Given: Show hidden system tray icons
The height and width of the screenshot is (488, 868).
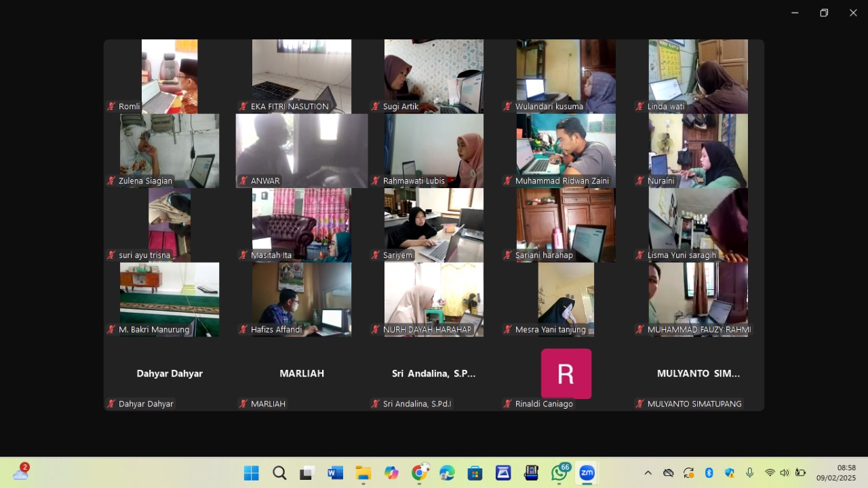Looking at the screenshot, I should click(x=648, y=473).
